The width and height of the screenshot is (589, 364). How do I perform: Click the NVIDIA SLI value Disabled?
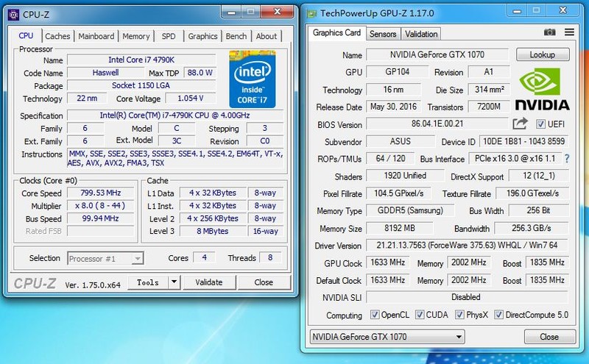[467, 297]
